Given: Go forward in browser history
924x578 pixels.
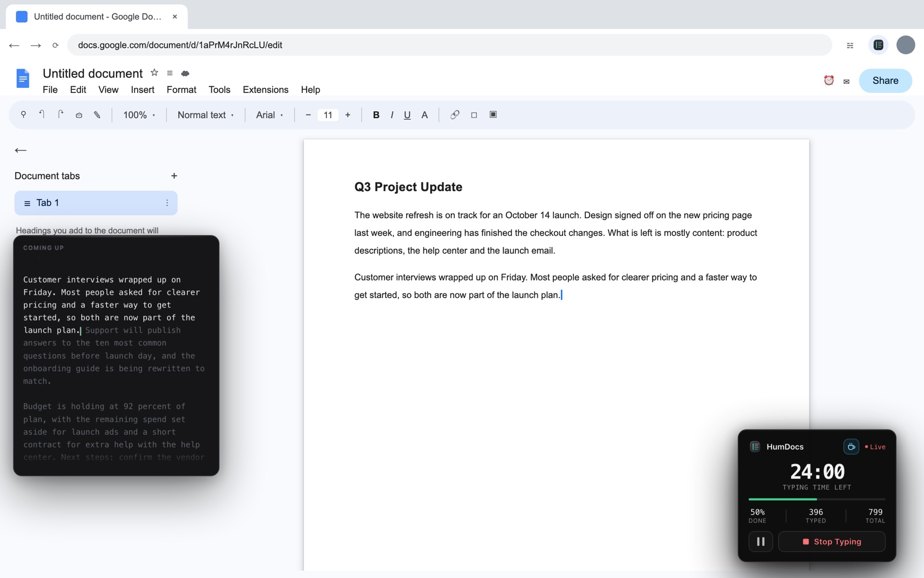Looking at the screenshot, I should 35,45.
